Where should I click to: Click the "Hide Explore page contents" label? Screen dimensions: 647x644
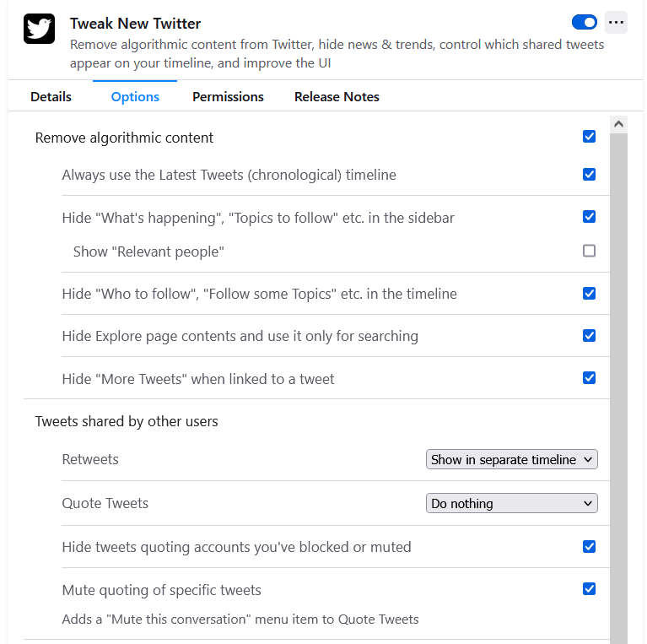coord(240,337)
